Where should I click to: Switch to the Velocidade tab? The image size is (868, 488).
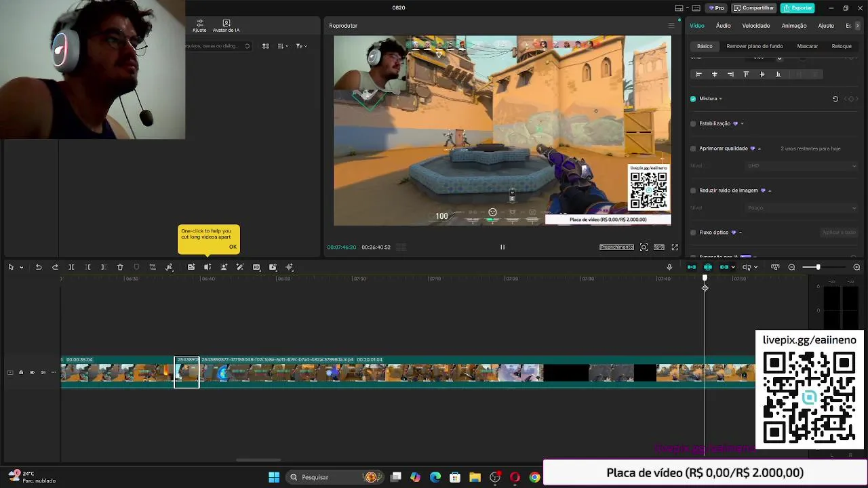click(756, 26)
